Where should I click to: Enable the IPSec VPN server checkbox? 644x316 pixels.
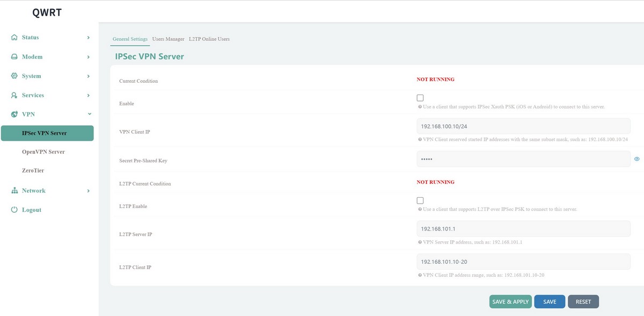pos(420,98)
